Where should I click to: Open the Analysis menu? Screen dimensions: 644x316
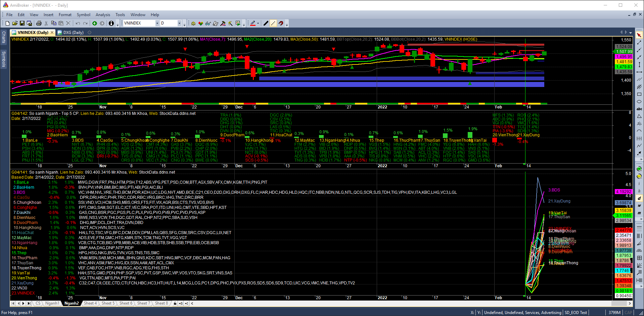pos(103,15)
